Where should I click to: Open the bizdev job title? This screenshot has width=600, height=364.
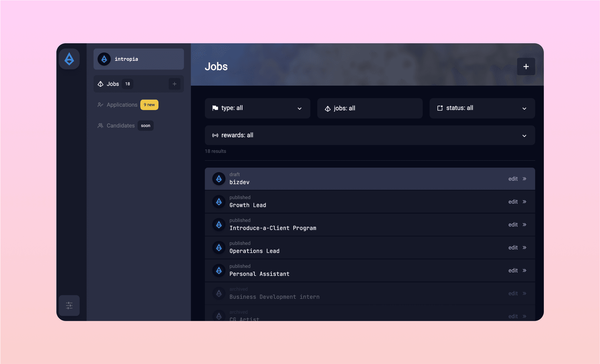[239, 182]
